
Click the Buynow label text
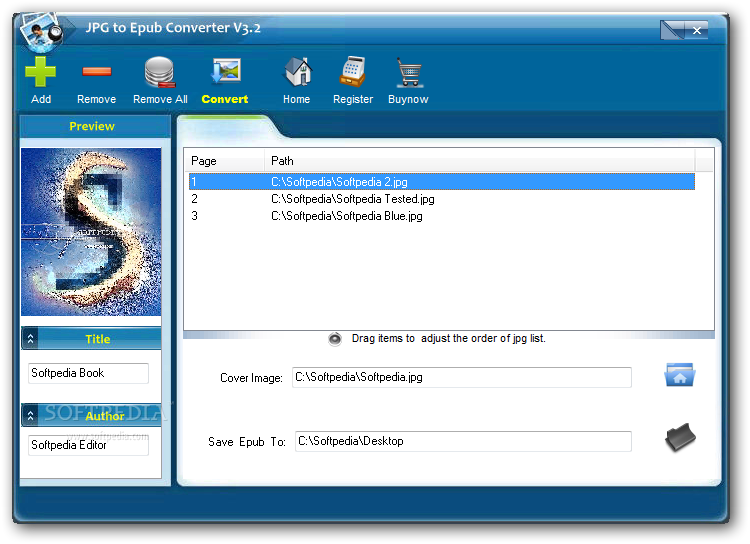click(x=408, y=99)
